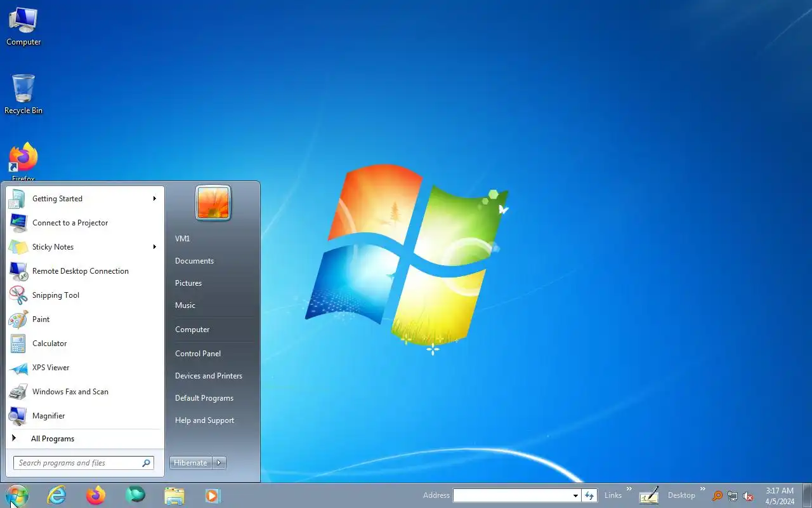Screen dimensions: 812x508
Task: Expand the Sticky Notes jump list arrow
Action: tap(154, 247)
